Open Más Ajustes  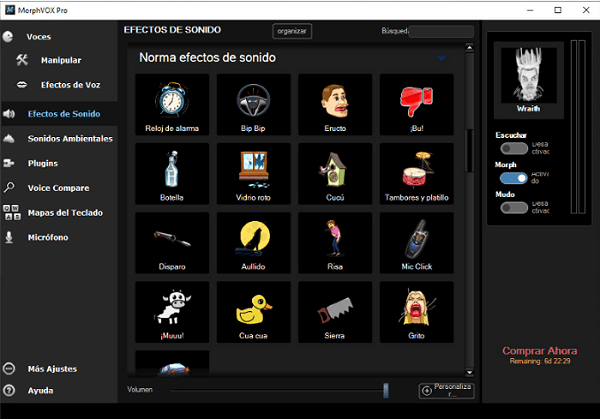pos(52,369)
